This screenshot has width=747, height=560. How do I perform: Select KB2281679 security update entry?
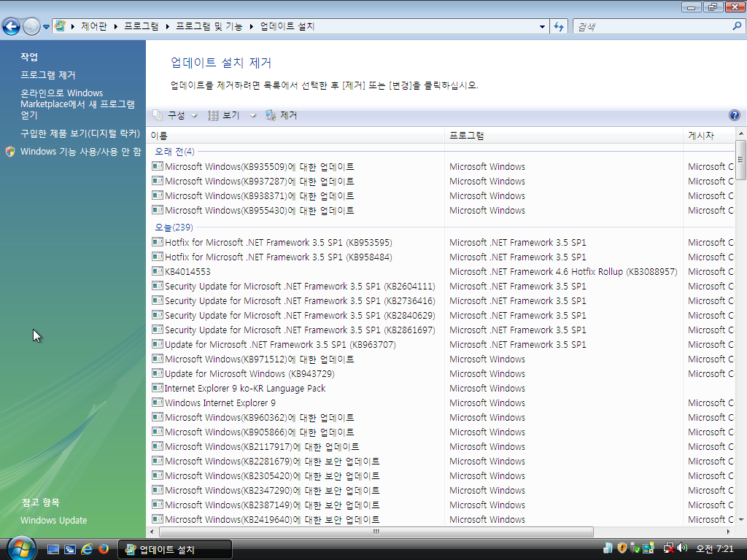(x=272, y=461)
